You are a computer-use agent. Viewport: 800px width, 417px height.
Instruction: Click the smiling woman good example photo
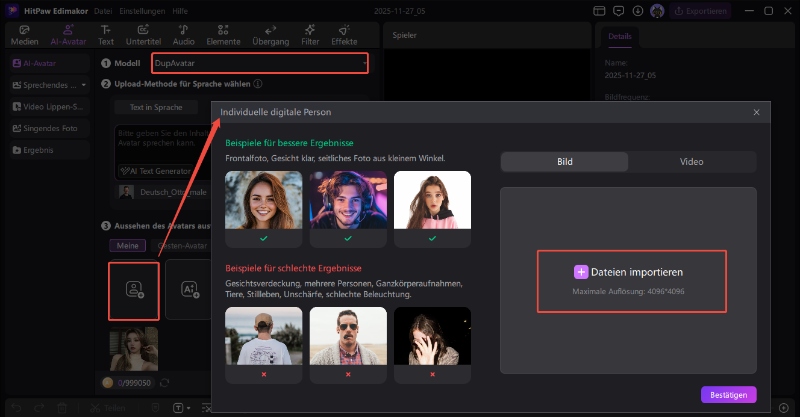click(x=264, y=200)
